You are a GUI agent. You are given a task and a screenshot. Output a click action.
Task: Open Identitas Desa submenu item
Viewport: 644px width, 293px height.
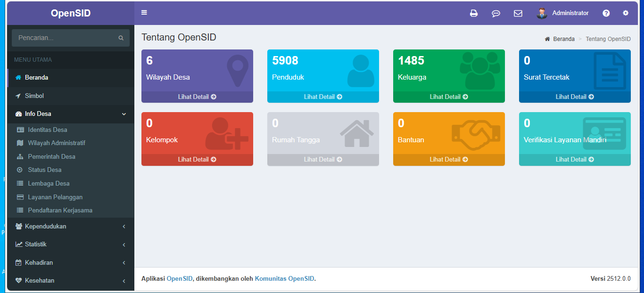pos(47,130)
